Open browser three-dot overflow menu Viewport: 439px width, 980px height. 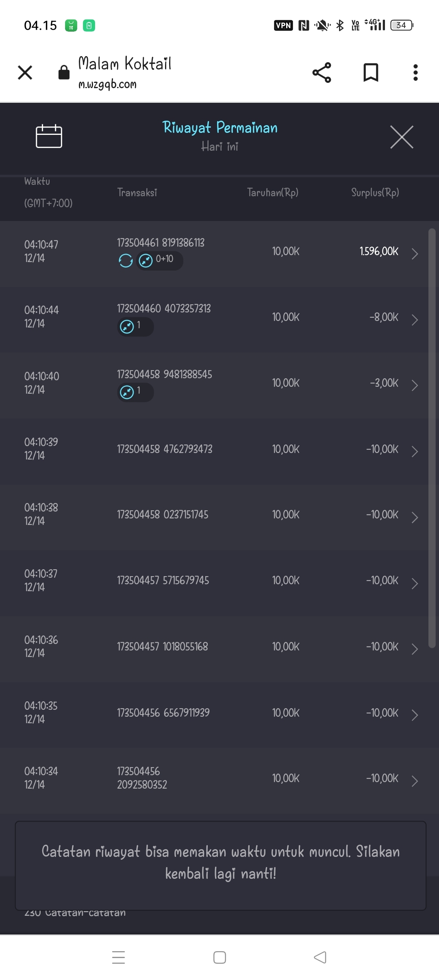pos(415,73)
